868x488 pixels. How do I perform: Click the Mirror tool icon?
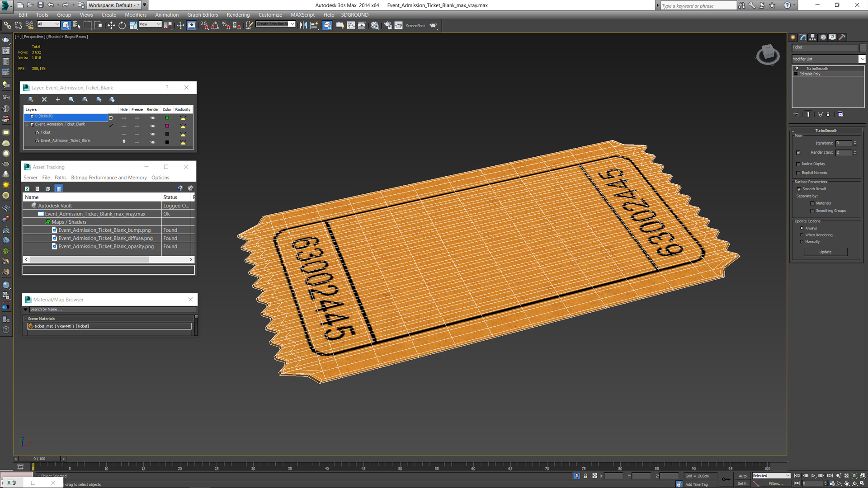coord(303,25)
